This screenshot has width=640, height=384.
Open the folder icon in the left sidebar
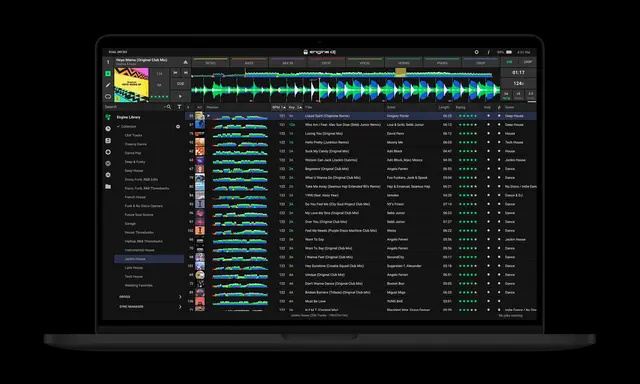click(108, 186)
